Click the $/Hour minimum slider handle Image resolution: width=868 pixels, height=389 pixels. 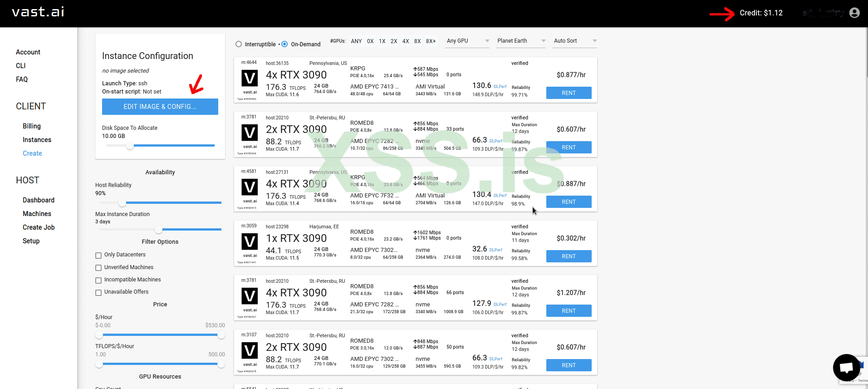(99, 335)
